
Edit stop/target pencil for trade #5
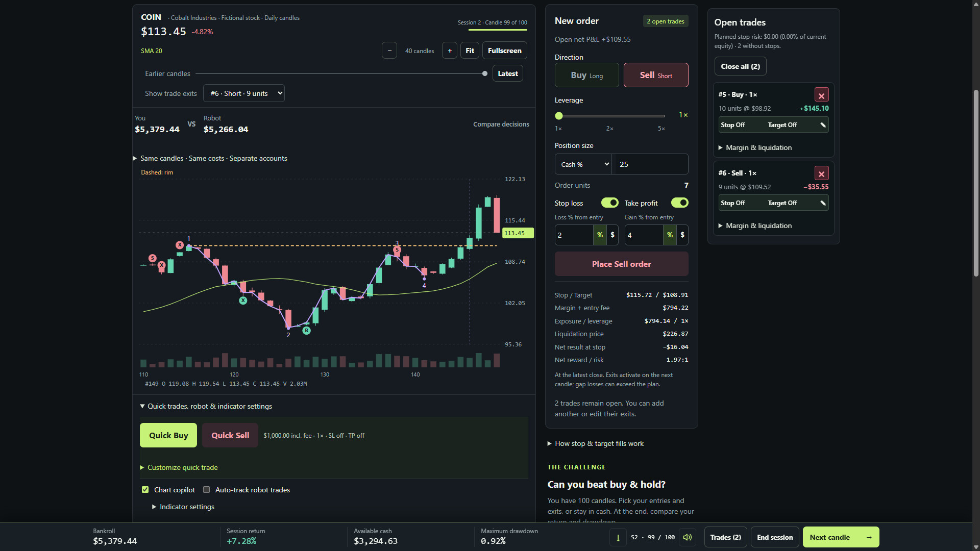point(823,125)
